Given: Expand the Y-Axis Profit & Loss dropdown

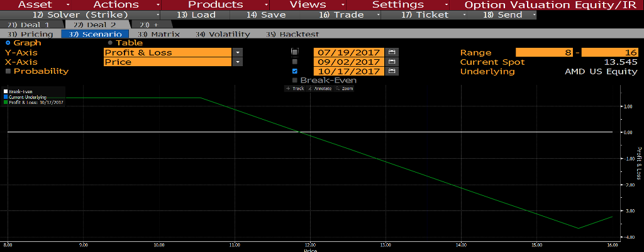Looking at the screenshot, I should coord(237,53).
